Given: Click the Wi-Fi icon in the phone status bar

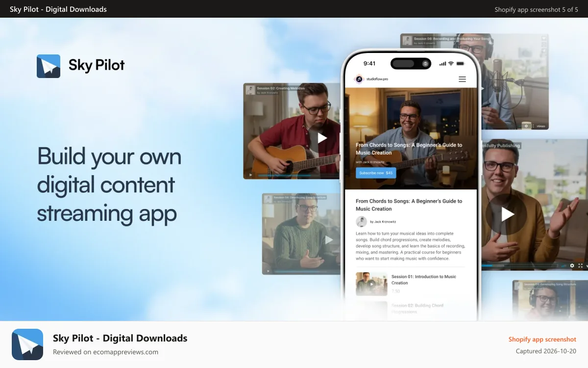Looking at the screenshot, I should pyautogui.click(x=451, y=64).
